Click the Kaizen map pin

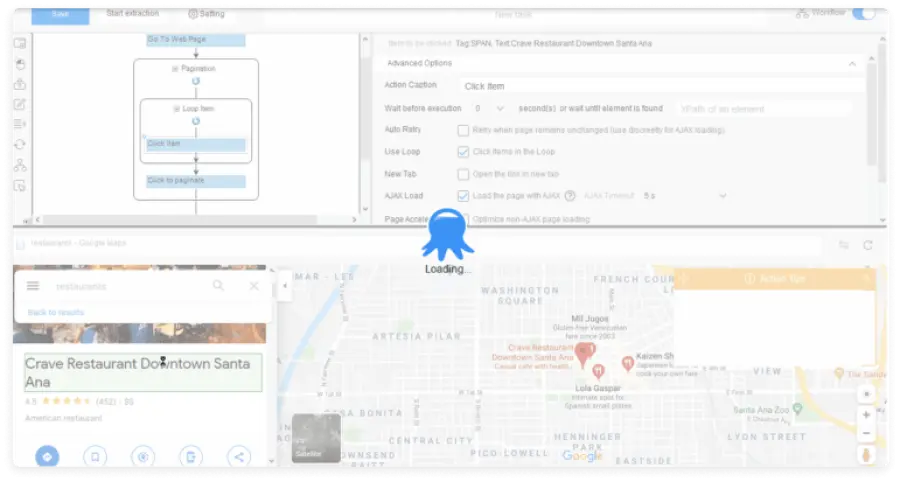tap(628, 363)
